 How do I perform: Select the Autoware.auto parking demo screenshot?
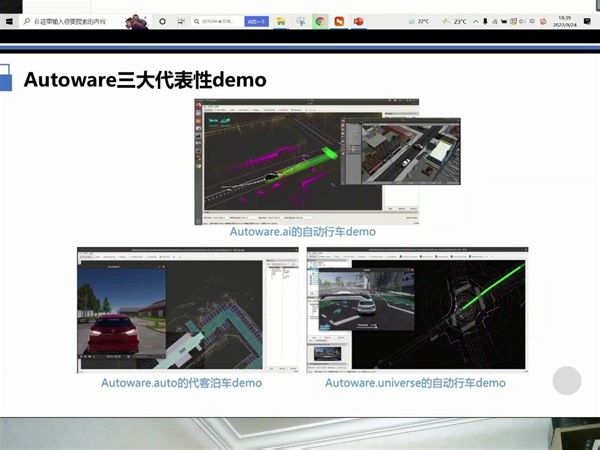(x=188, y=310)
